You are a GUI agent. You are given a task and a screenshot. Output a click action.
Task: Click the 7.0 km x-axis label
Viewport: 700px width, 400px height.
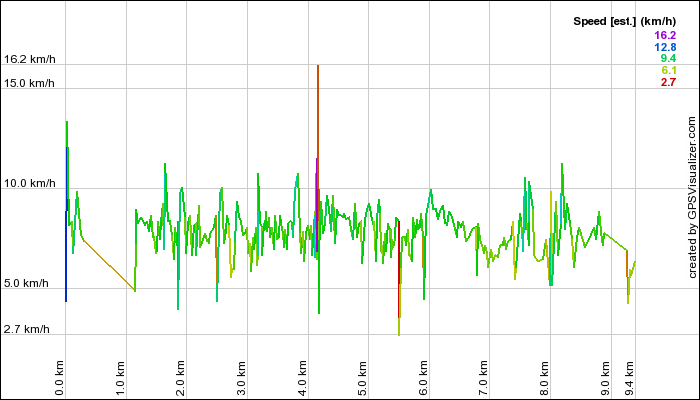coord(483,379)
